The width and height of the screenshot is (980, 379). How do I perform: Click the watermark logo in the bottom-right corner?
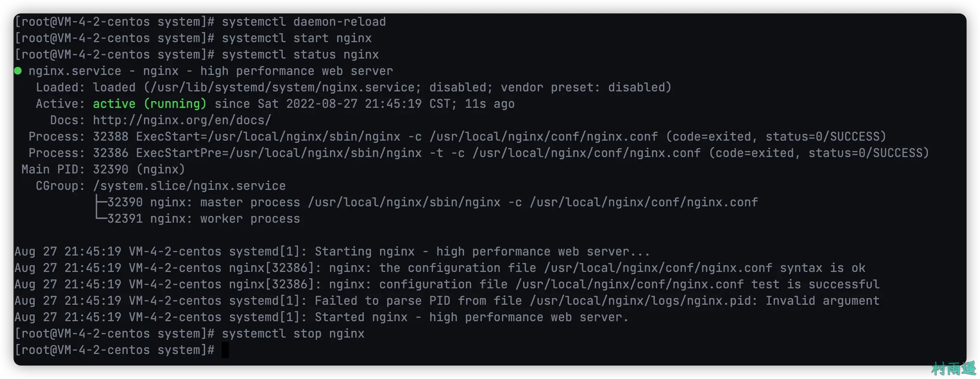954,369
